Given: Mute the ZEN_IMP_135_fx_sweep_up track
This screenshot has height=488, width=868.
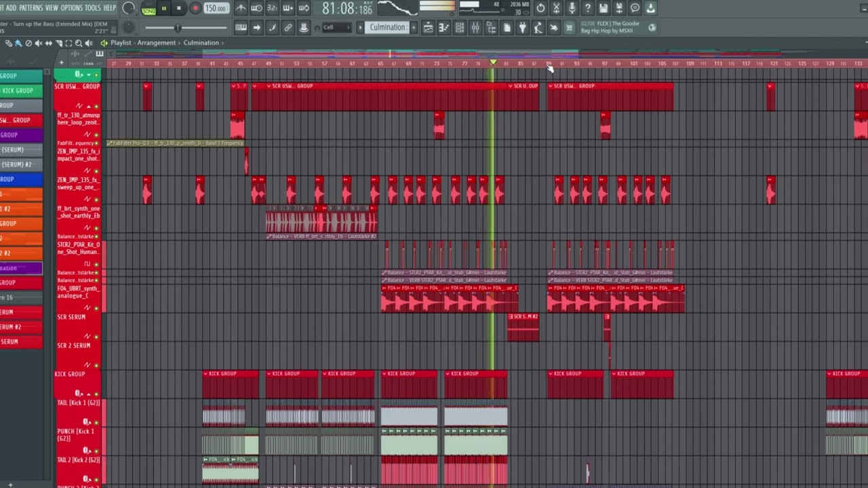Looking at the screenshot, I should (x=96, y=200).
